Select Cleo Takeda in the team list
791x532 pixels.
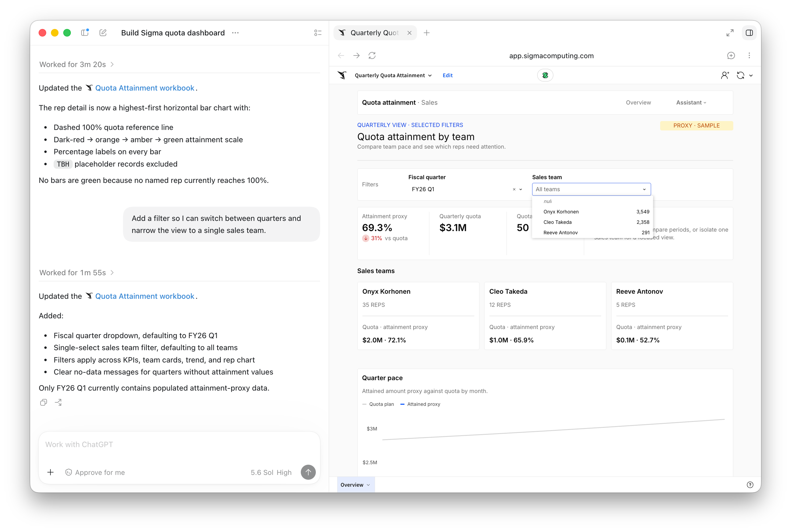click(592, 222)
